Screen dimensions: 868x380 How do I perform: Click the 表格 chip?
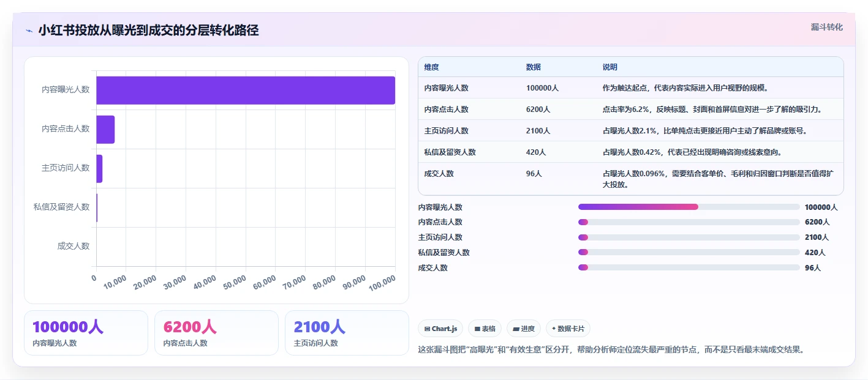pyautogui.click(x=485, y=329)
